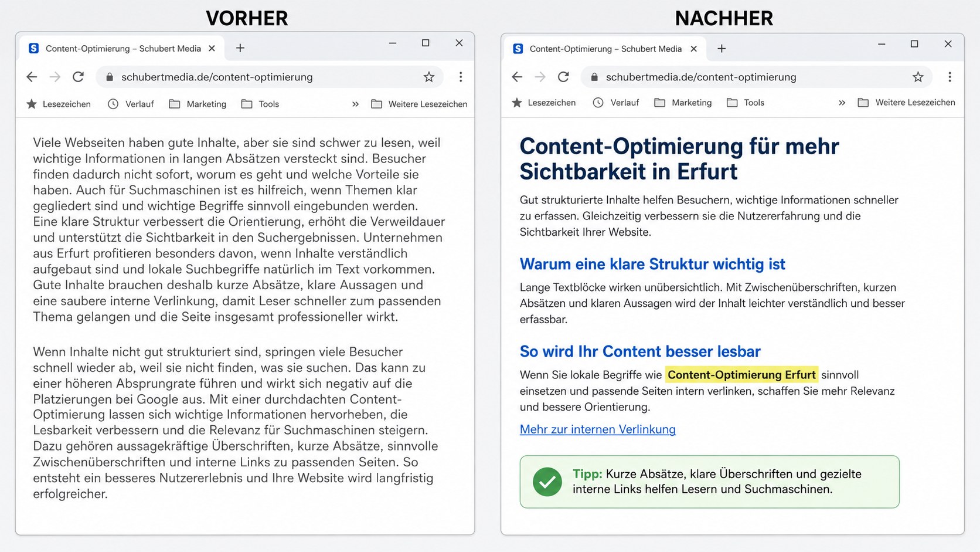This screenshot has height=552, width=980.
Task: Open Tools bookmark folder in VORHER window
Action: point(260,104)
